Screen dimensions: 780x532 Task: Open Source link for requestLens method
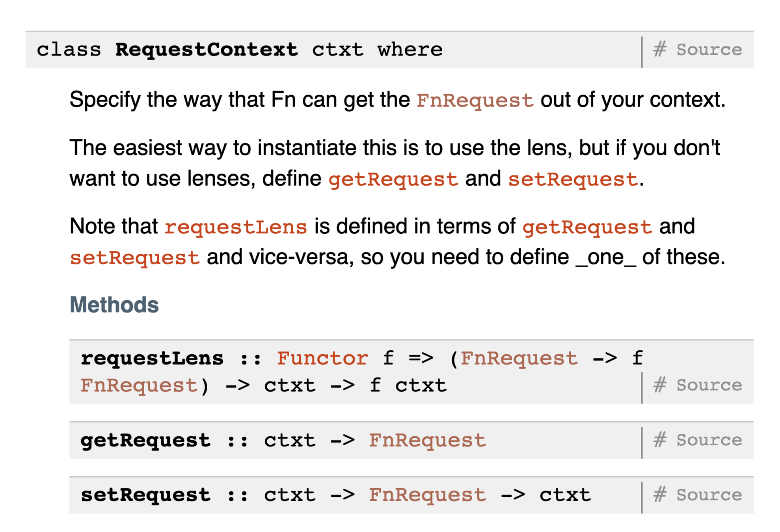click(709, 385)
